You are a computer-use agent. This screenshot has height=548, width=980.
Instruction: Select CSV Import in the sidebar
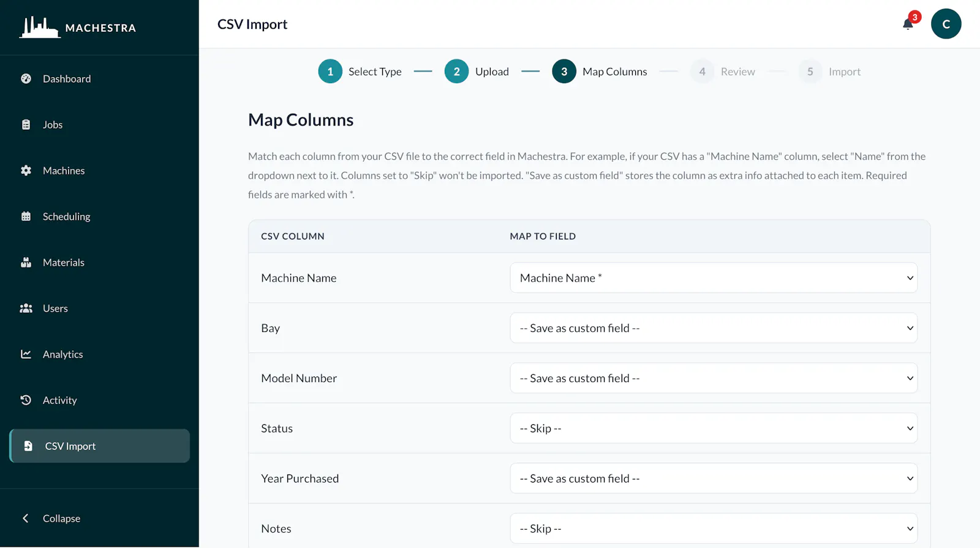pos(100,446)
